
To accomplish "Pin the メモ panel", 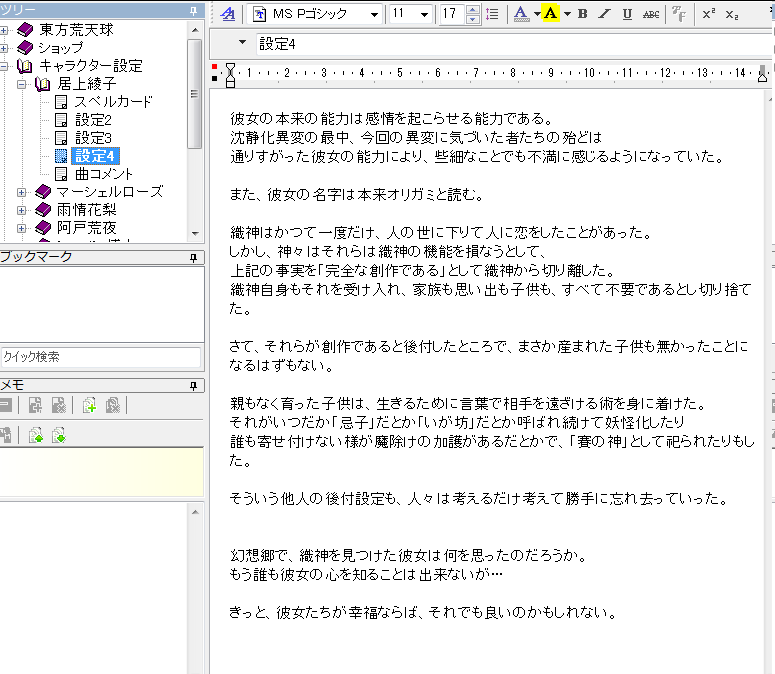I will 194,386.
